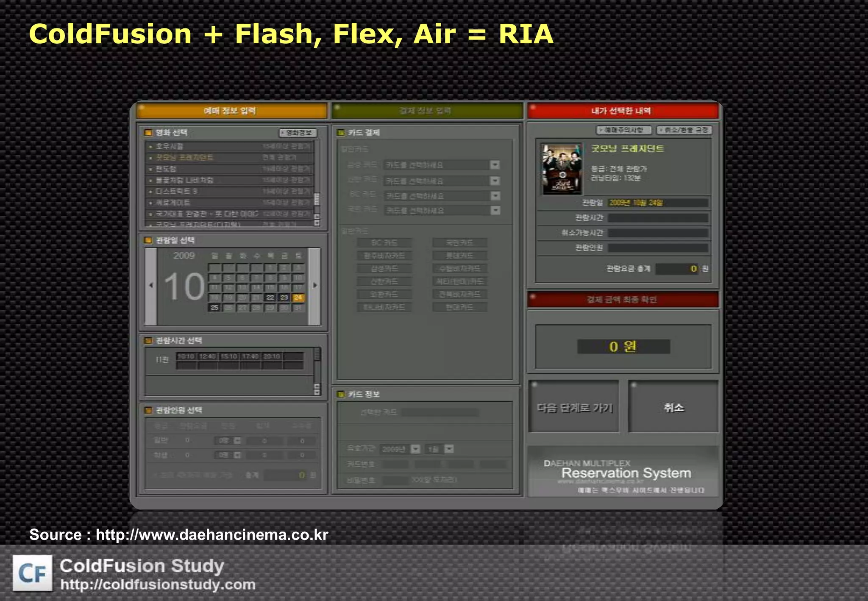Image resolution: width=868 pixels, height=601 pixels.
Task: Click the green icon beside 카드 결제
Action: coord(340,133)
